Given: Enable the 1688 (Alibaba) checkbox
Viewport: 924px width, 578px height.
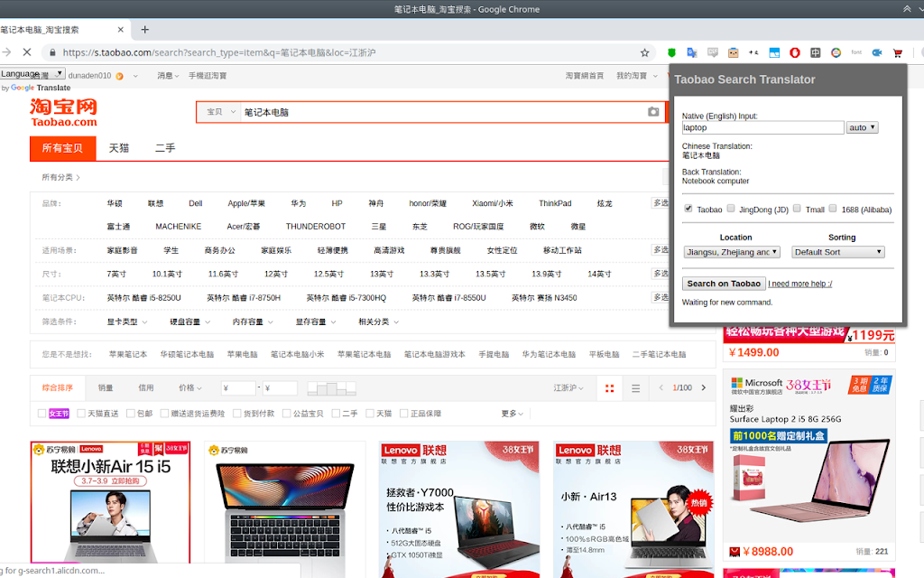Looking at the screenshot, I should [833, 209].
